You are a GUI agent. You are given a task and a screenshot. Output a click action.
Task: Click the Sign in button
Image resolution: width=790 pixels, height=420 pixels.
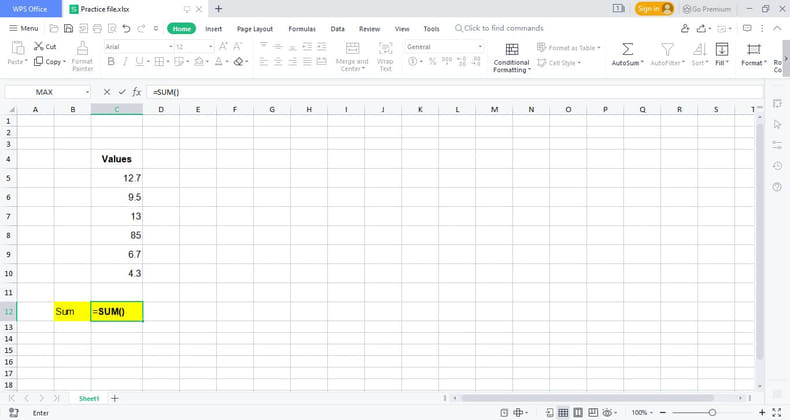pyautogui.click(x=654, y=9)
